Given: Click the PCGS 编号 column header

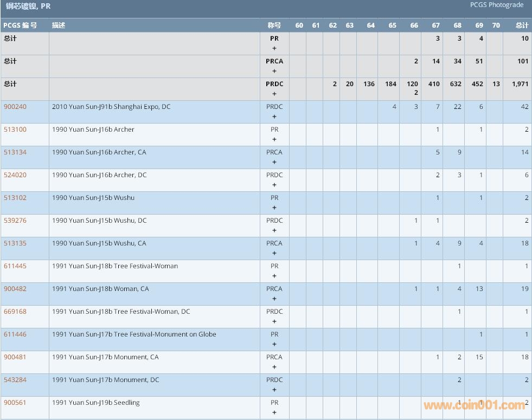Looking at the screenshot, I should 20,25.
